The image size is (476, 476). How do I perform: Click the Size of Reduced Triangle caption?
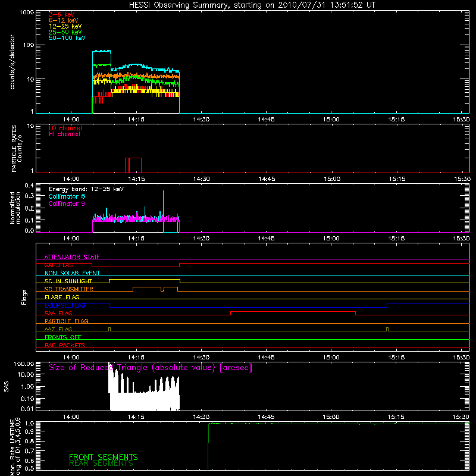151,368
